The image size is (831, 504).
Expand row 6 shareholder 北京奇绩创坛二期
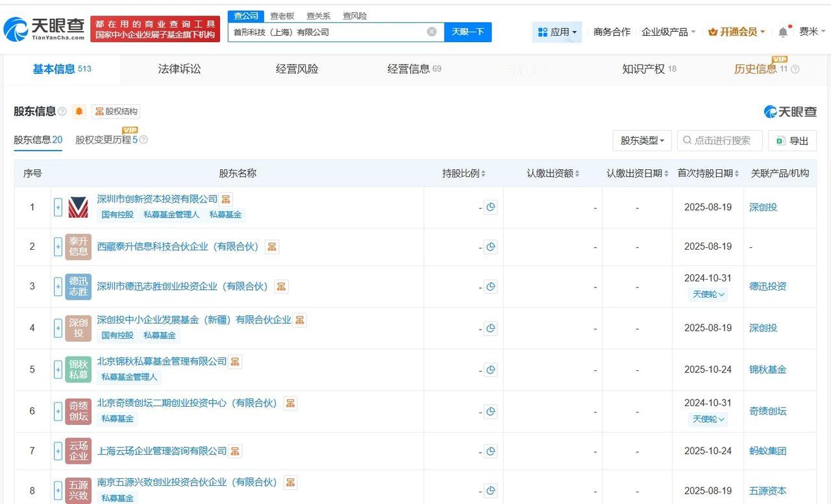(58, 411)
